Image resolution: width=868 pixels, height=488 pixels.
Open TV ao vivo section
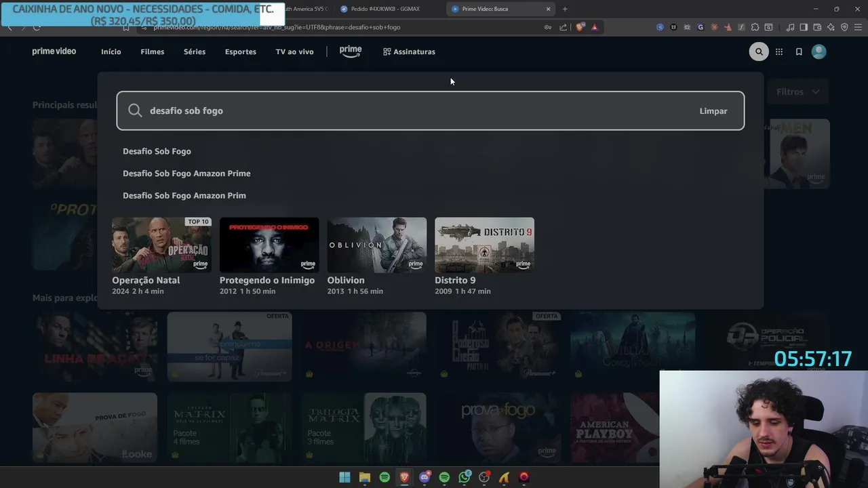click(x=294, y=52)
